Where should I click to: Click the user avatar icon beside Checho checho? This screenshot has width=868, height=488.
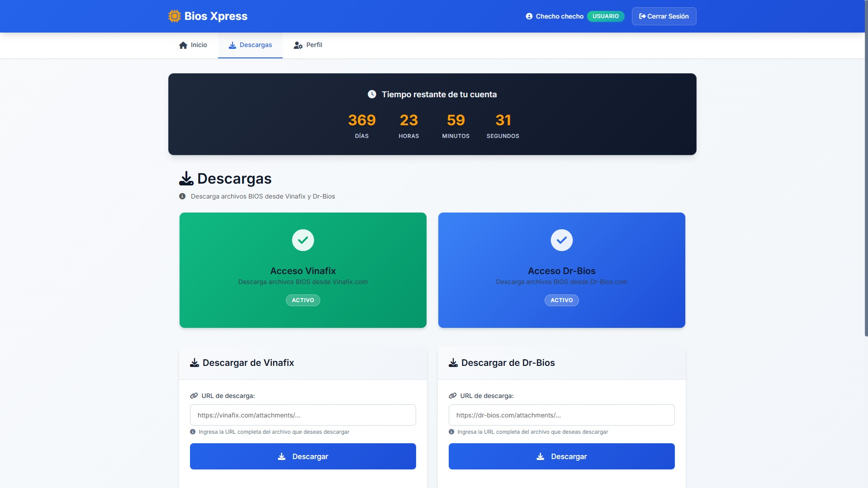tap(529, 16)
